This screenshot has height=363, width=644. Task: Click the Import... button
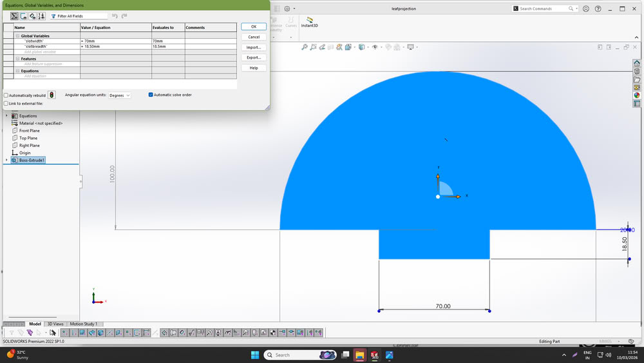254,47
